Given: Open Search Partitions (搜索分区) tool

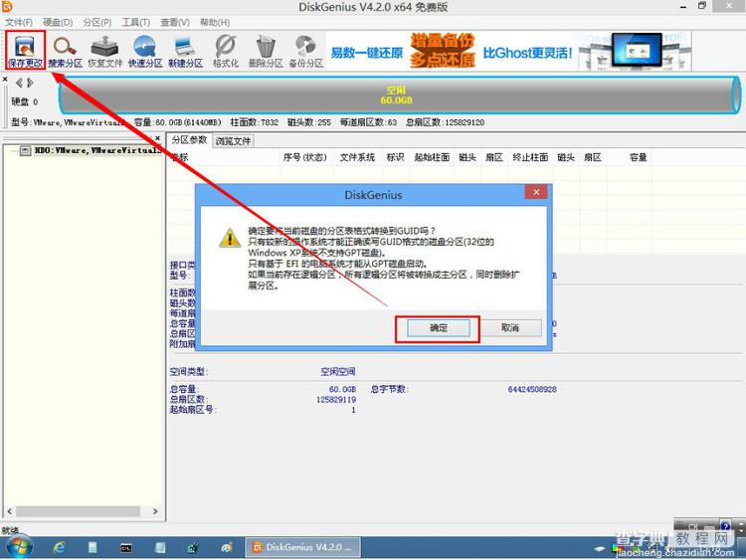Looking at the screenshot, I should point(66,50).
